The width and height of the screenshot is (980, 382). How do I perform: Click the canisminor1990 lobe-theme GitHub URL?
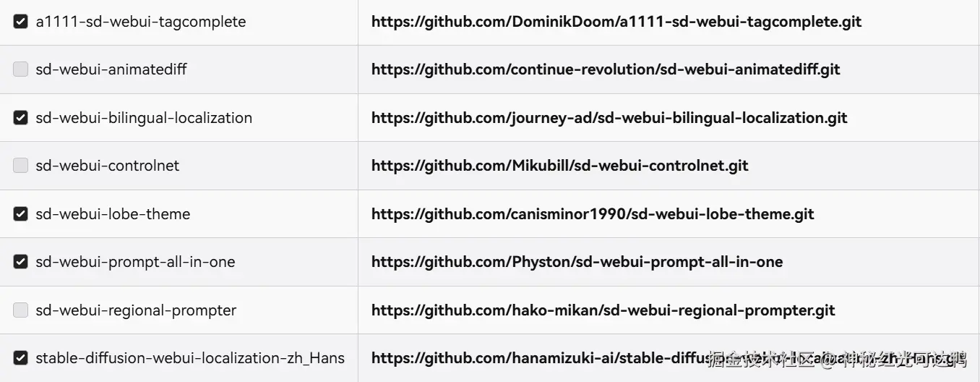pyautogui.click(x=592, y=214)
